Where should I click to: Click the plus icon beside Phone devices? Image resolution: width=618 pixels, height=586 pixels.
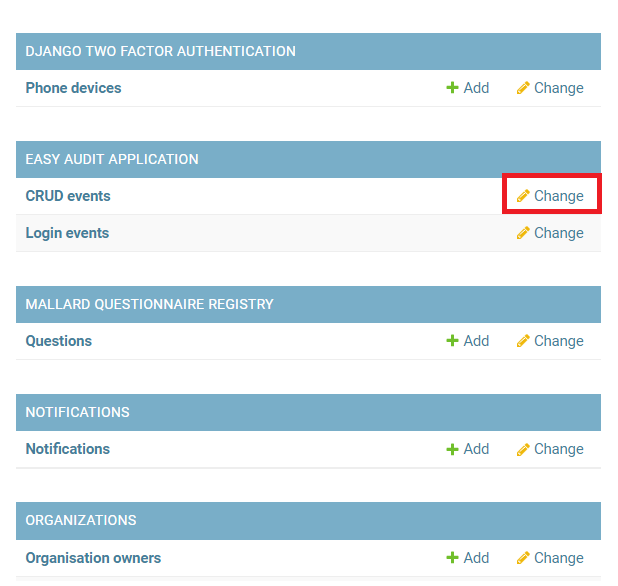coord(452,88)
